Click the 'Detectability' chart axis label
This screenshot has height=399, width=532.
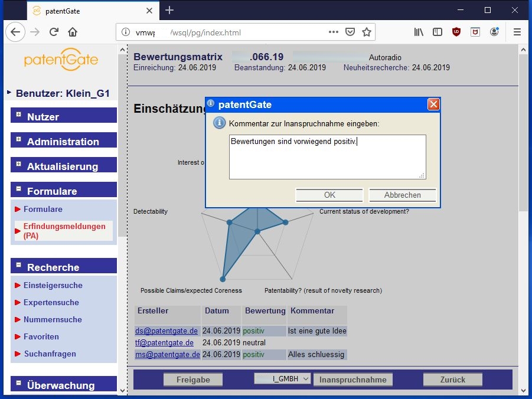pyautogui.click(x=151, y=211)
